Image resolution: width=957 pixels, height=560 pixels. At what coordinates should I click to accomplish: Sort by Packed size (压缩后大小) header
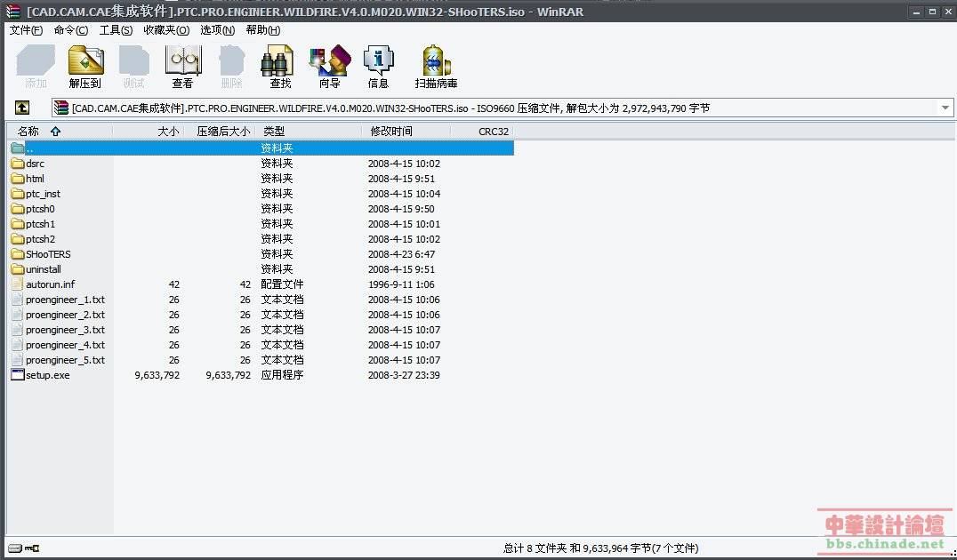pyautogui.click(x=219, y=132)
